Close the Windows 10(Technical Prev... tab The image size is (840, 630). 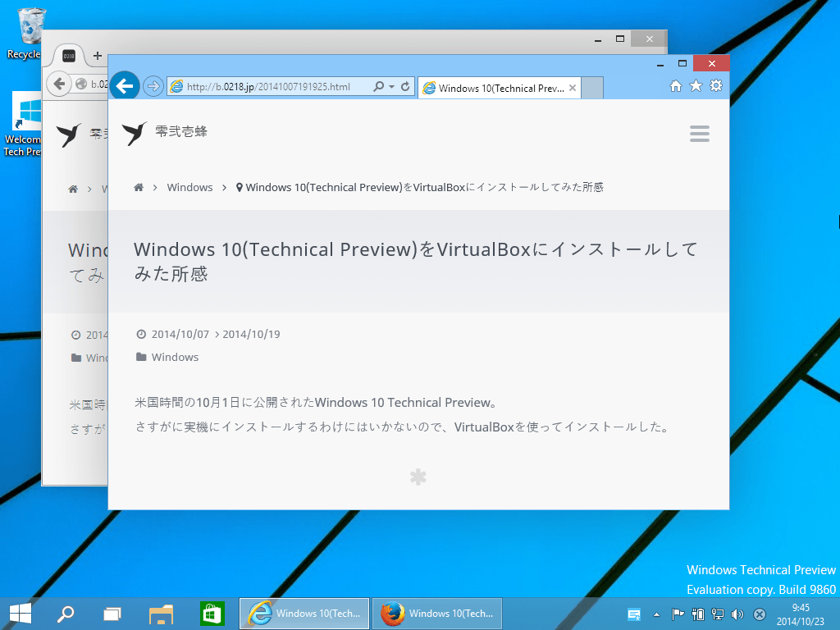tap(573, 88)
